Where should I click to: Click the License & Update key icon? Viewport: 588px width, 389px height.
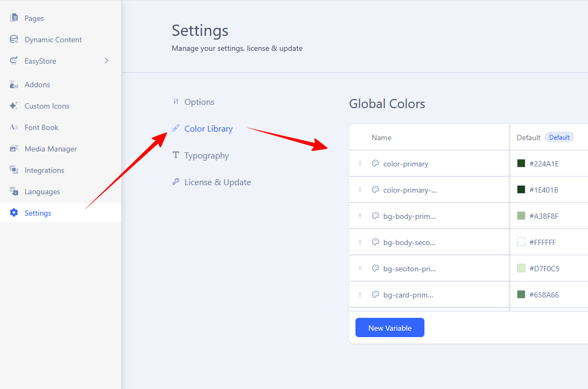click(x=176, y=182)
